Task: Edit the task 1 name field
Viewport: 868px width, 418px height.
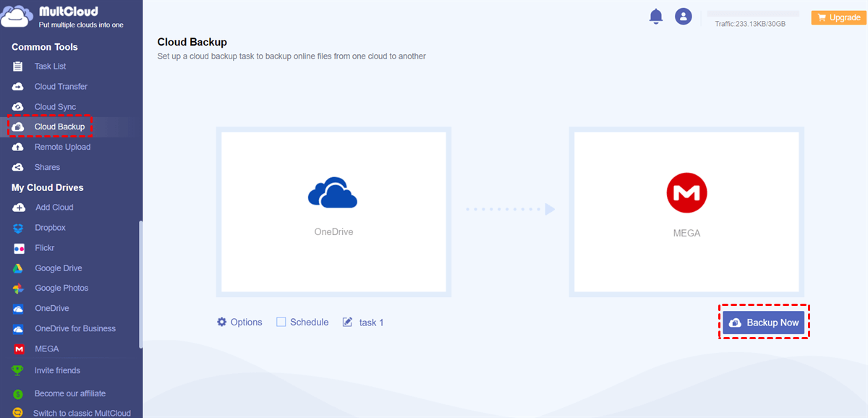Action: pyautogui.click(x=371, y=323)
